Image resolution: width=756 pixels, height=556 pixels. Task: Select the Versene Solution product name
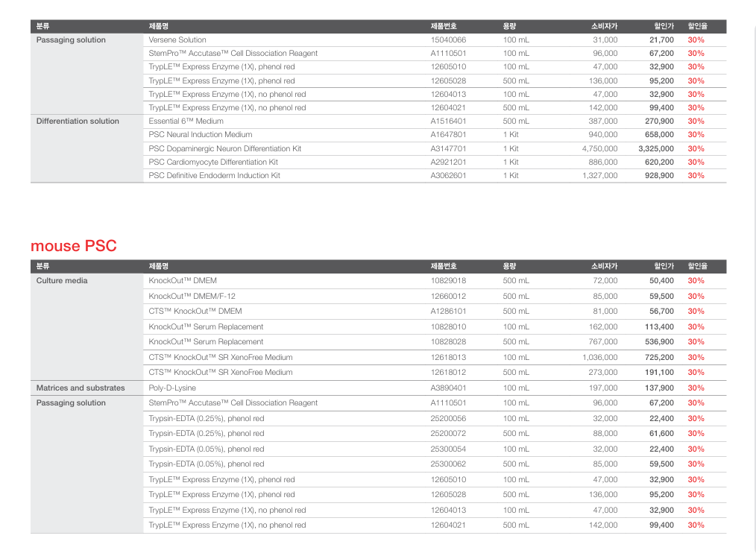[x=177, y=40]
